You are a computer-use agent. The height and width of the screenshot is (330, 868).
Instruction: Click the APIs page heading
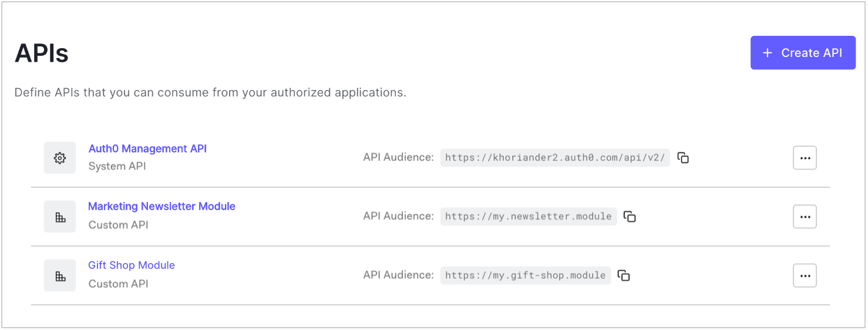[42, 53]
